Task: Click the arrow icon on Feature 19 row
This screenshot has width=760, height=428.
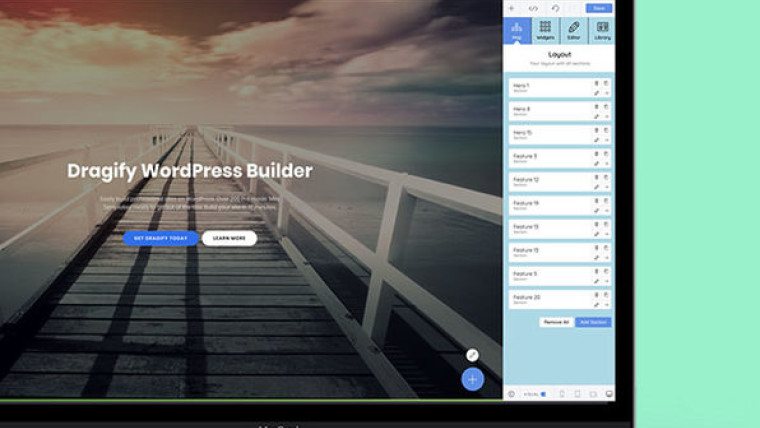Action: 606,210
